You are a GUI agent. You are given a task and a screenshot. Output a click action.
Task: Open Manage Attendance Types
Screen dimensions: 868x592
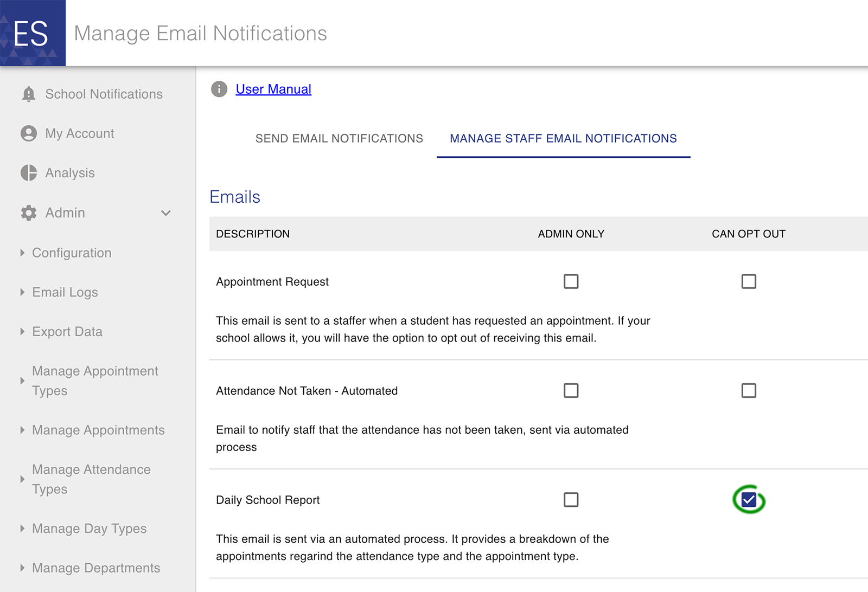point(91,479)
